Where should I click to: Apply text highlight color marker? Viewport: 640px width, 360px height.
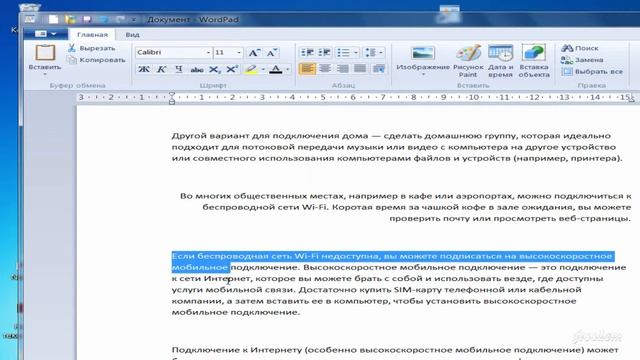coord(251,69)
